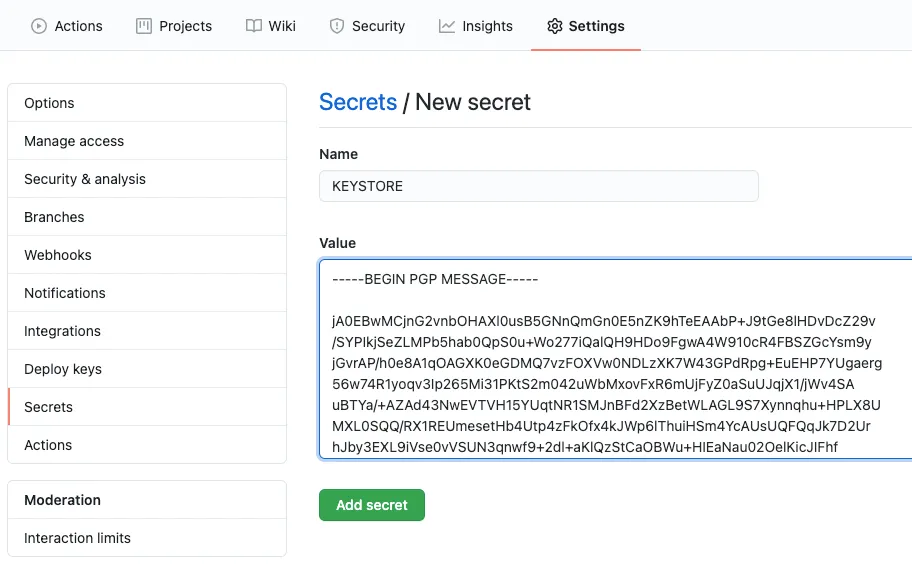Click the BEGIN PGP MESSAGE line
The height and width of the screenshot is (567, 912).
(x=435, y=279)
